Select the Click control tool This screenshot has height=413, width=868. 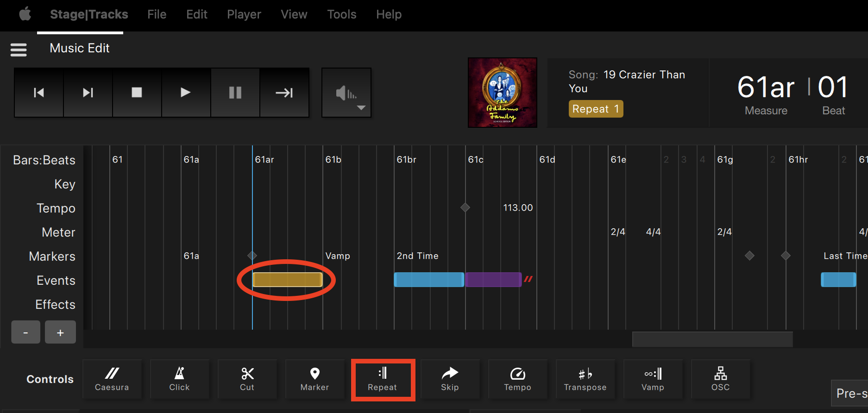click(179, 379)
